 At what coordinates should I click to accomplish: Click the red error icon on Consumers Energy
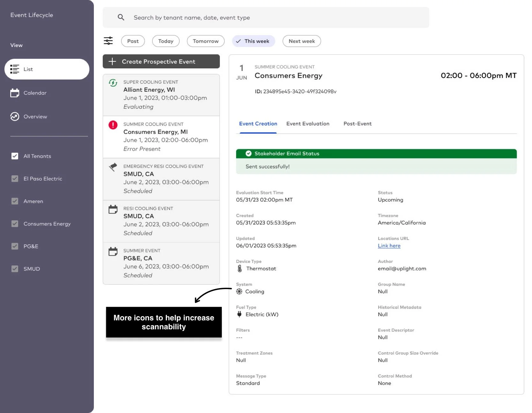(113, 125)
